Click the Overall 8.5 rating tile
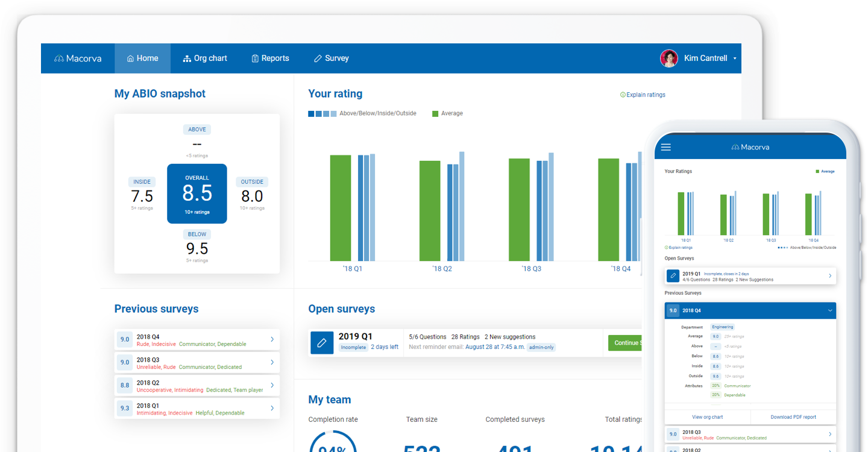The image size is (868, 452). click(x=197, y=193)
